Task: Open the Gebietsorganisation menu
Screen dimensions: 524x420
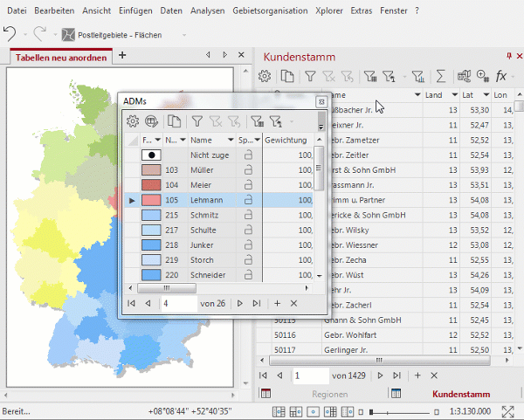Action: [270, 10]
